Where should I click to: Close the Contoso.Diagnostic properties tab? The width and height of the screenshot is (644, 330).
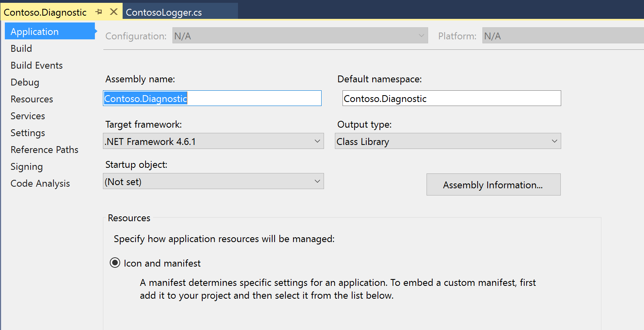click(x=114, y=12)
